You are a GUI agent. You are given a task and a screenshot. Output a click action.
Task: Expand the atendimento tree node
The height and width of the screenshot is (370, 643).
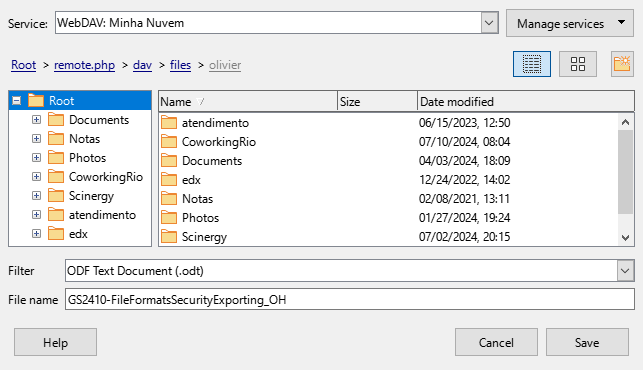36,215
